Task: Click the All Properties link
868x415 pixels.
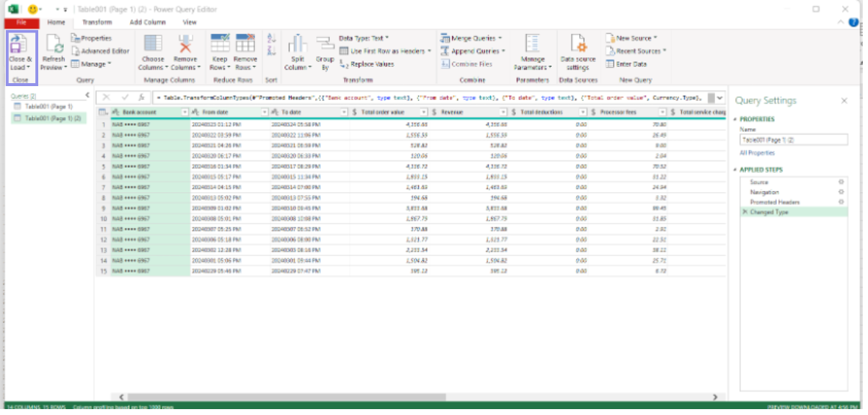Action: click(757, 153)
